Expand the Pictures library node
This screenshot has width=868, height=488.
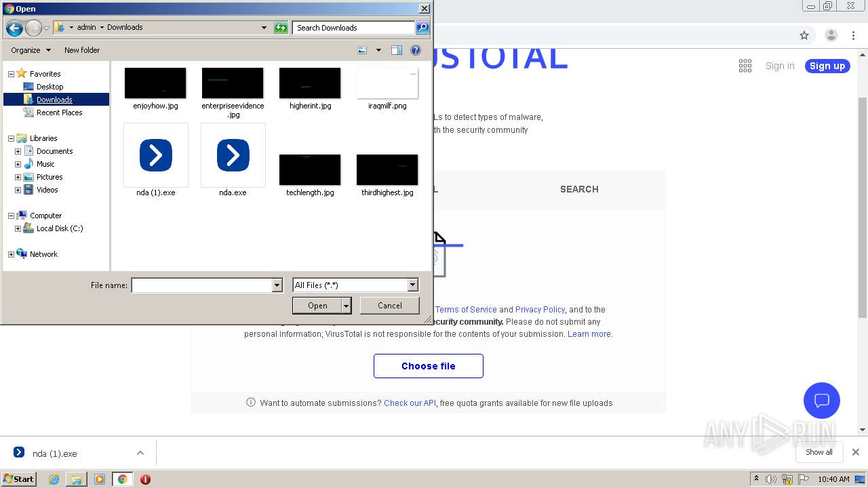pyautogui.click(x=18, y=177)
